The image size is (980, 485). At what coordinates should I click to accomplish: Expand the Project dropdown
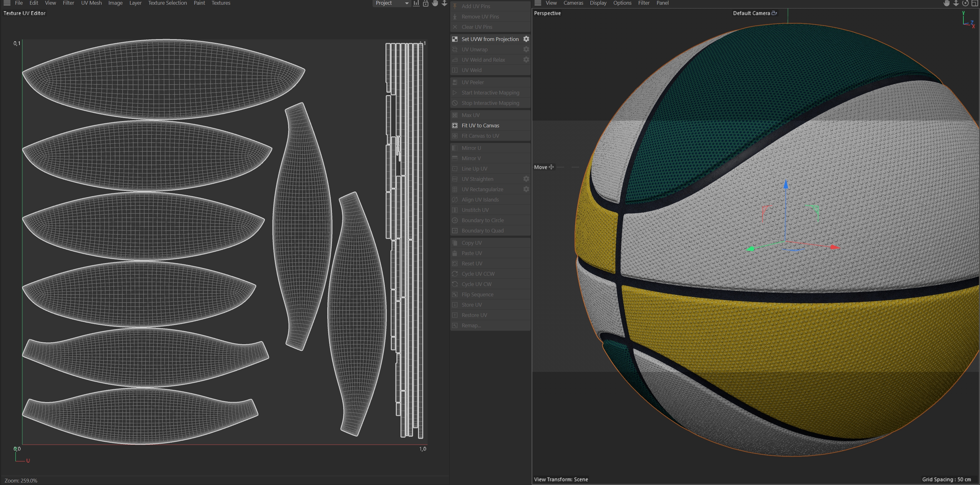(x=391, y=3)
